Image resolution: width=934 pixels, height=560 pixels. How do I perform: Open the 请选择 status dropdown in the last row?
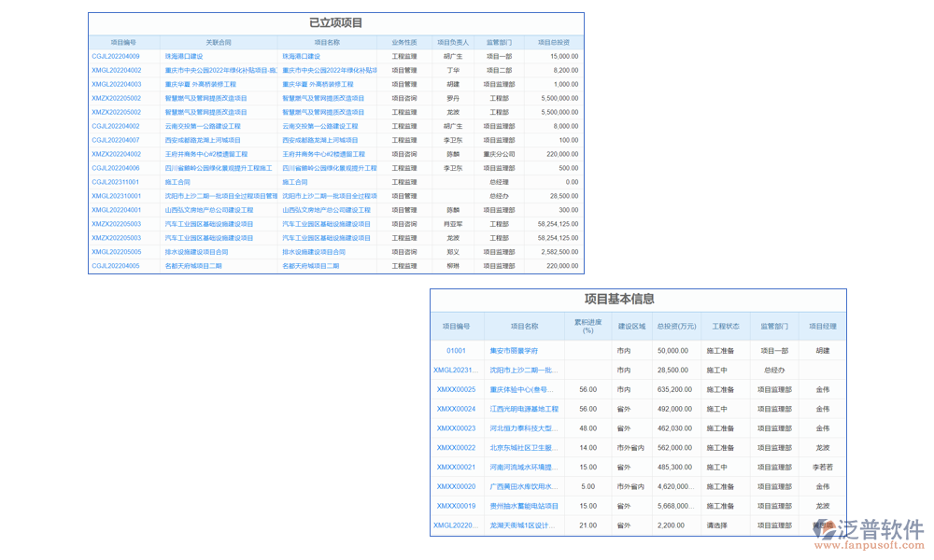pos(717,525)
